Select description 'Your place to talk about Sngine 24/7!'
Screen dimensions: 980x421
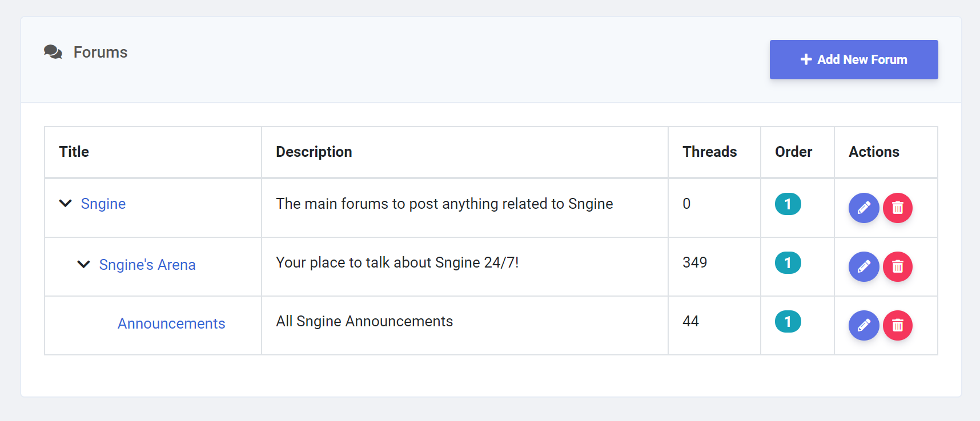pos(397,262)
